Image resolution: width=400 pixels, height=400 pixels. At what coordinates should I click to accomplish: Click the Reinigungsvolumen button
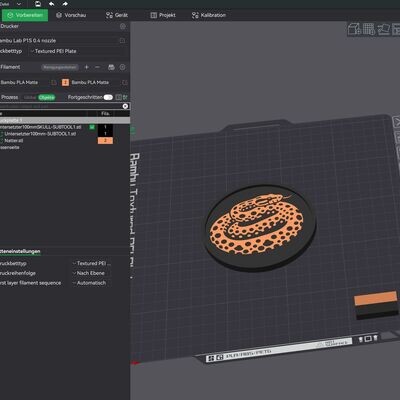coord(60,67)
